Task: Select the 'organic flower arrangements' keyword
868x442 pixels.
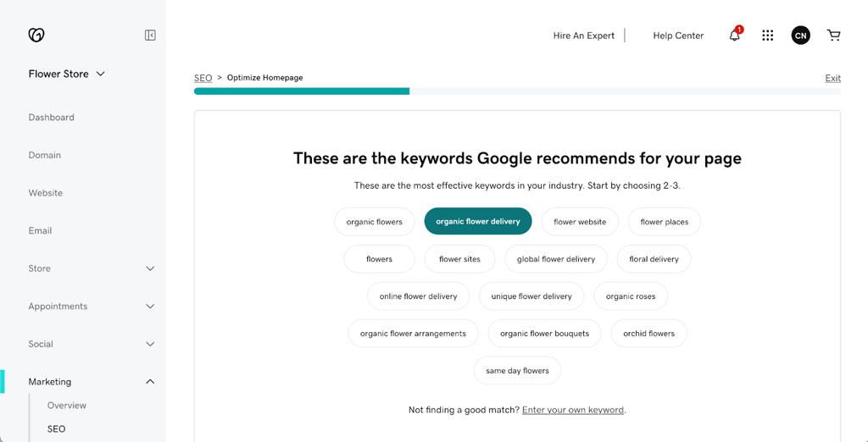Action: tap(413, 334)
